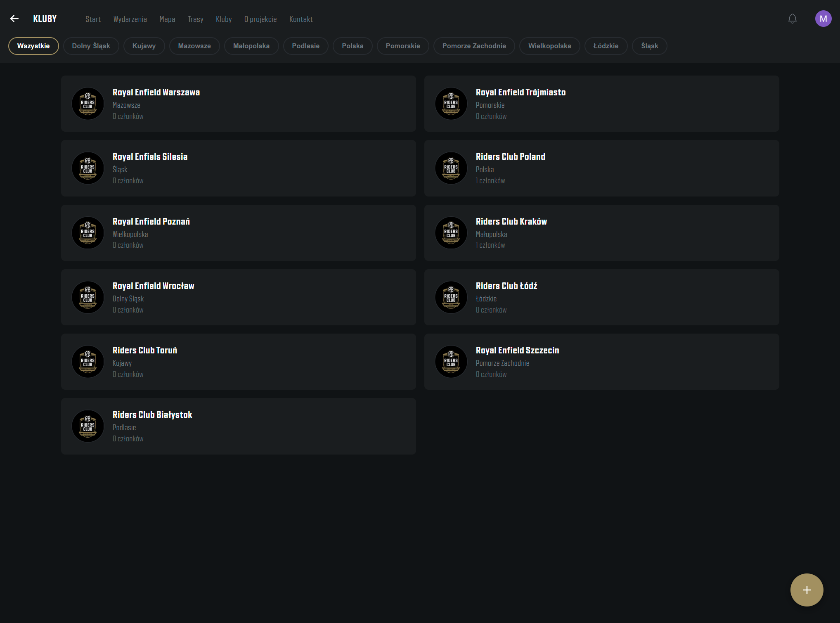The width and height of the screenshot is (840, 623).
Task: Click the Riders Club Poland logo
Action: 451,168
